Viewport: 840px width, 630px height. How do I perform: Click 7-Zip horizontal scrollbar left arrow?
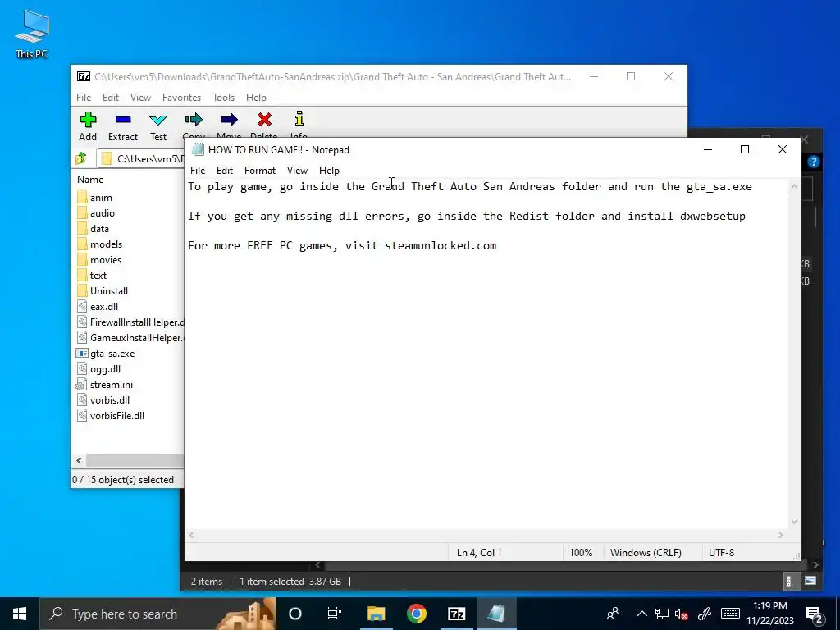pyautogui.click(x=80, y=460)
